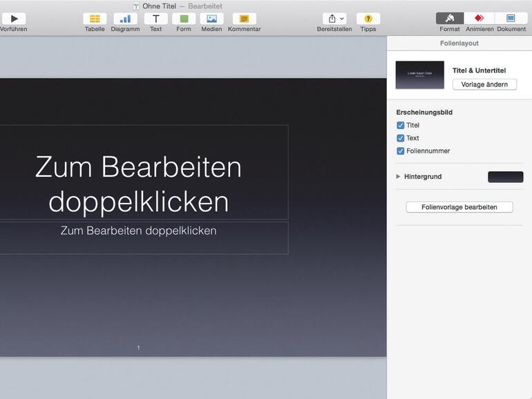Screen dimensions: 532x399
Task: Open the Medien media browser icon
Action: (x=211, y=19)
